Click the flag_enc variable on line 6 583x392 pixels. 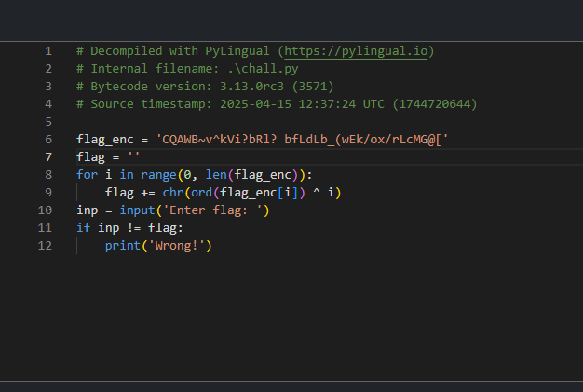(x=105, y=140)
